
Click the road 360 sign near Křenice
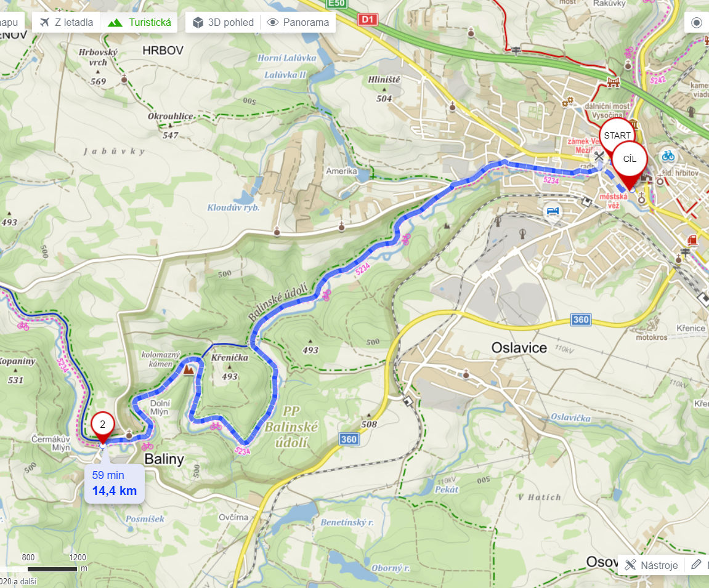(x=581, y=320)
